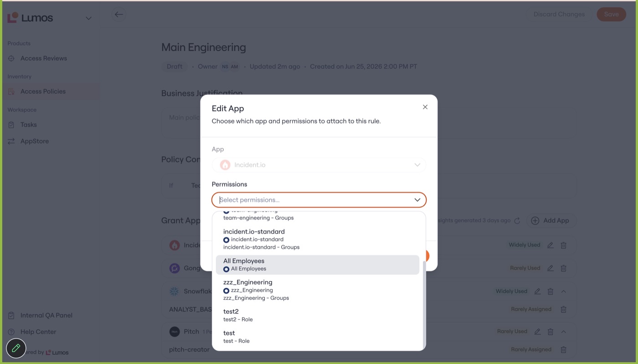Collapse the Pitch app row

coord(563,332)
